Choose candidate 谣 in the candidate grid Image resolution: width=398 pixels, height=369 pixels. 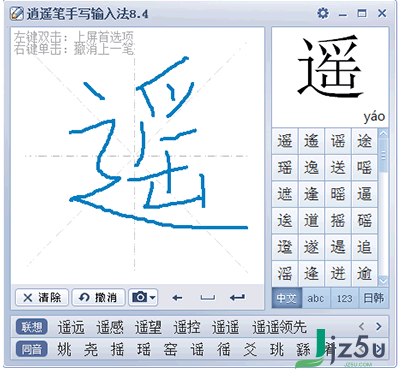pos(338,141)
